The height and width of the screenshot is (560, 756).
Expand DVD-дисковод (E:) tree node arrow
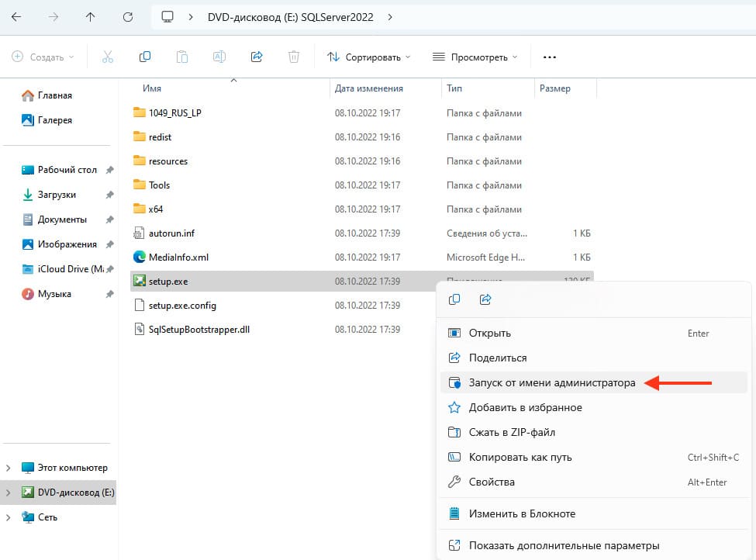[9, 493]
